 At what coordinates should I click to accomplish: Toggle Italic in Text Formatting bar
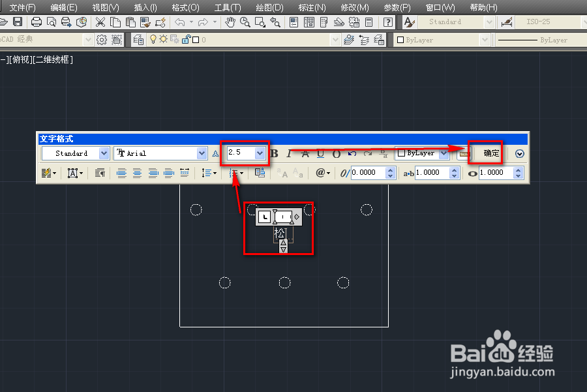click(x=289, y=153)
